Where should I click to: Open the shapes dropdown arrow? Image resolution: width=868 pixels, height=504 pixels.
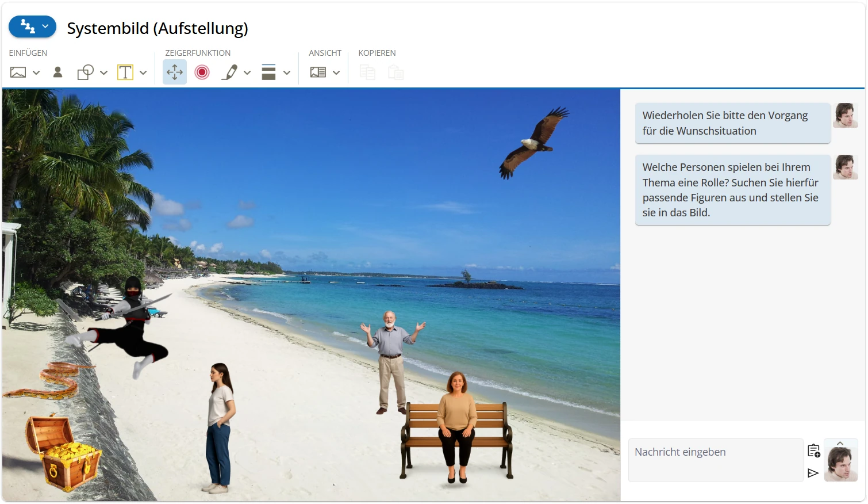103,72
